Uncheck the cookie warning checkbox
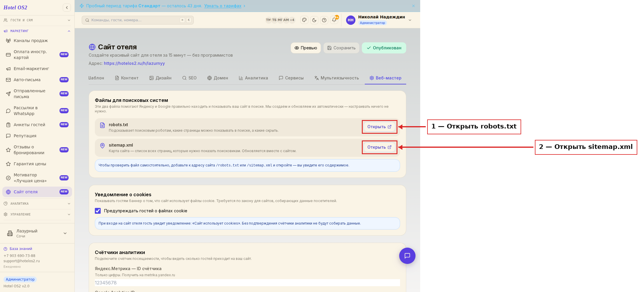 (98, 211)
